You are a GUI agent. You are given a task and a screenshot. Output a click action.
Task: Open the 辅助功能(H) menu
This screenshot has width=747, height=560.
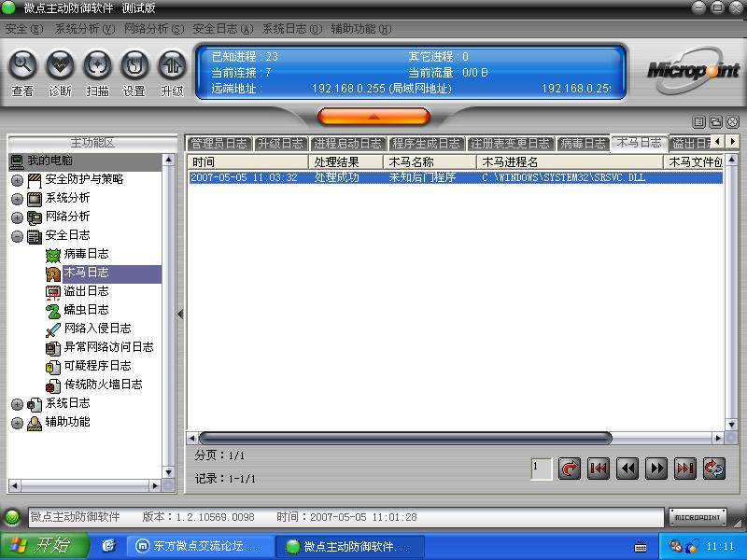361,29
